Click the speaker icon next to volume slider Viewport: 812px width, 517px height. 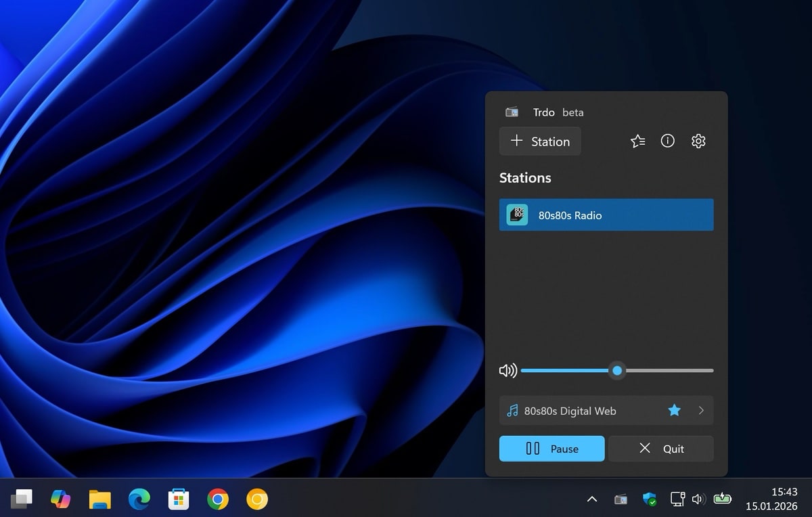pos(507,370)
